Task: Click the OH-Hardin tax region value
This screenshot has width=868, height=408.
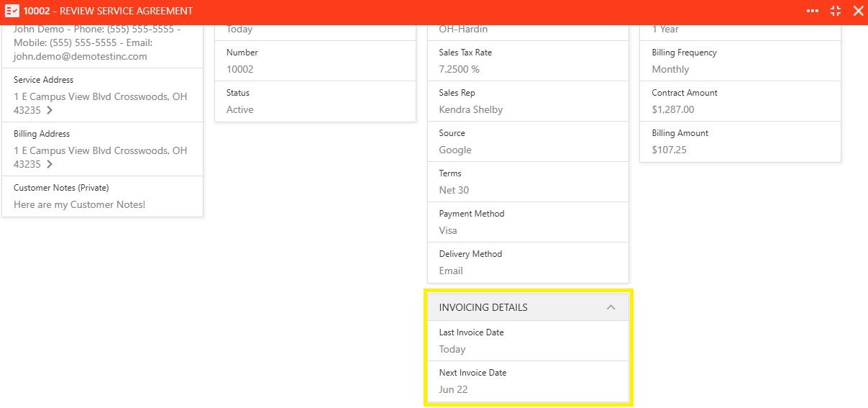Action: pyautogui.click(x=463, y=30)
